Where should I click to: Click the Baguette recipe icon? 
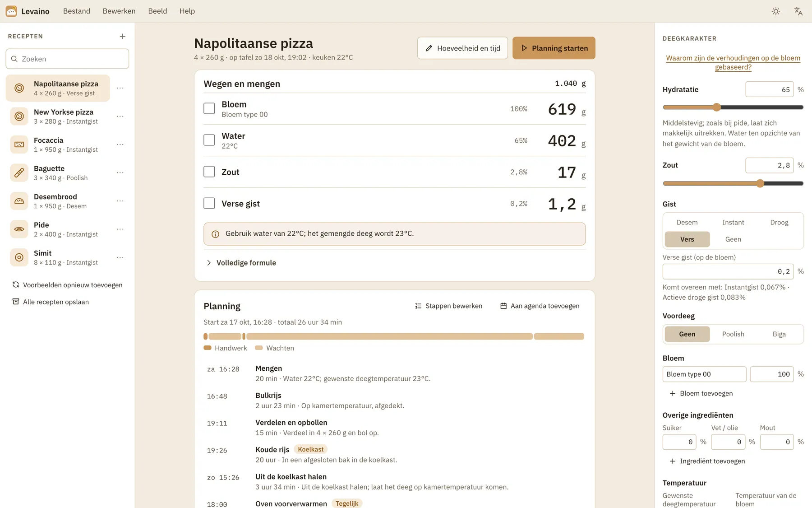click(x=19, y=173)
